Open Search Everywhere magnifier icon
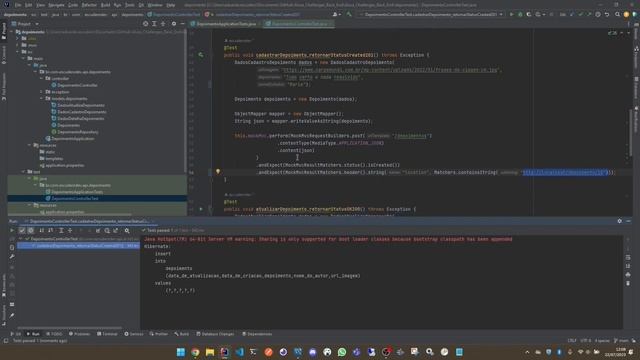This screenshot has width=640, height=360. click(x=618, y=14)
